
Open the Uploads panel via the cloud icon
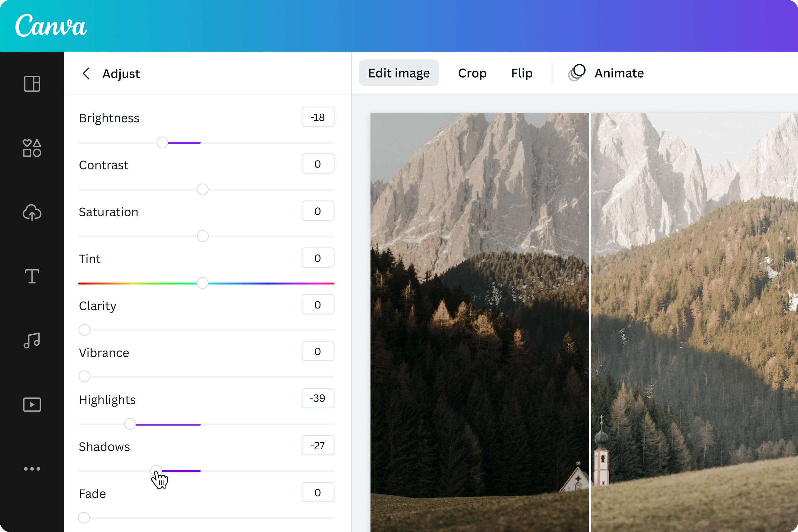coord(32,213)
